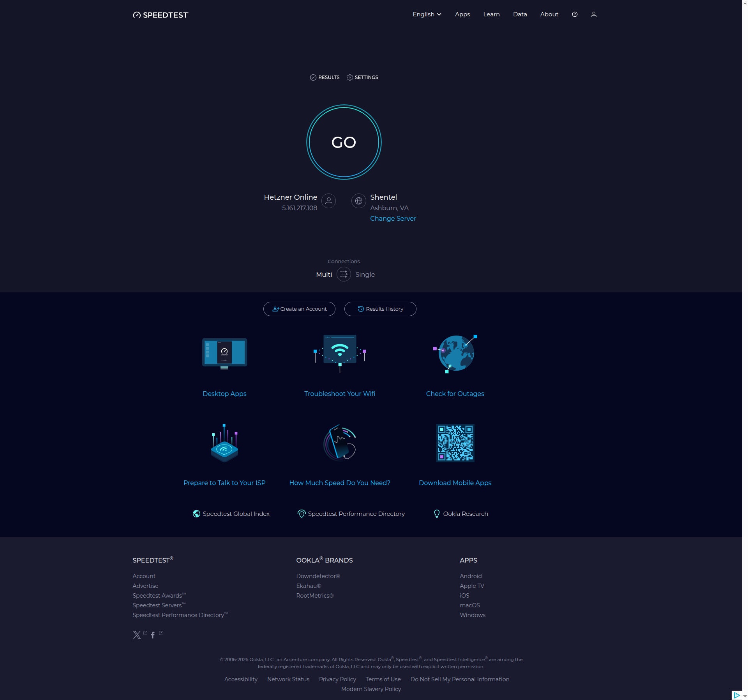Open iOS app link
This screenshot has height=700, width=748.
coord(464,596)
